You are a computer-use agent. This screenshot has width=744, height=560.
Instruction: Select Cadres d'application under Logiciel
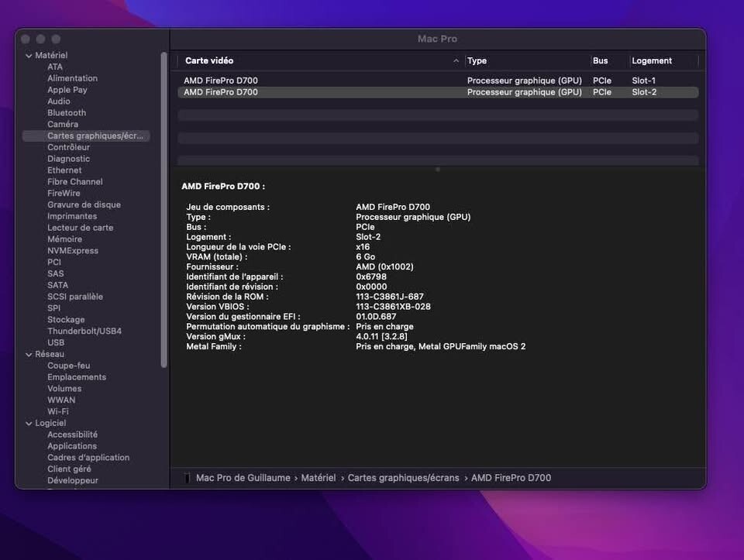pyautogui.click(x=88, y=458)
